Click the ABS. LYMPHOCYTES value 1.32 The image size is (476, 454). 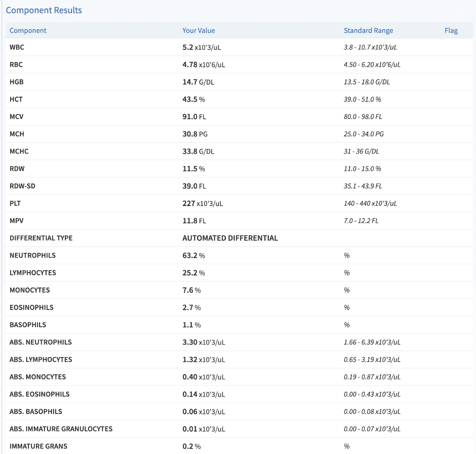click(204, 359)
